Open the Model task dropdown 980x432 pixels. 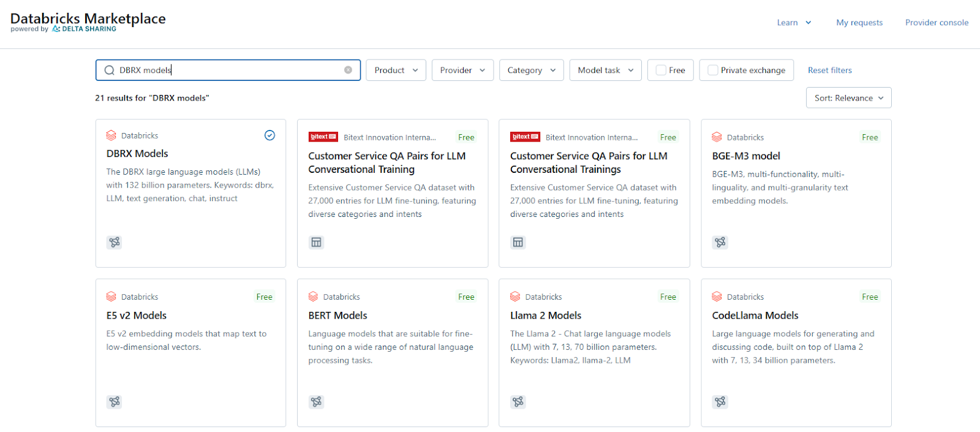tap(605, 70)
